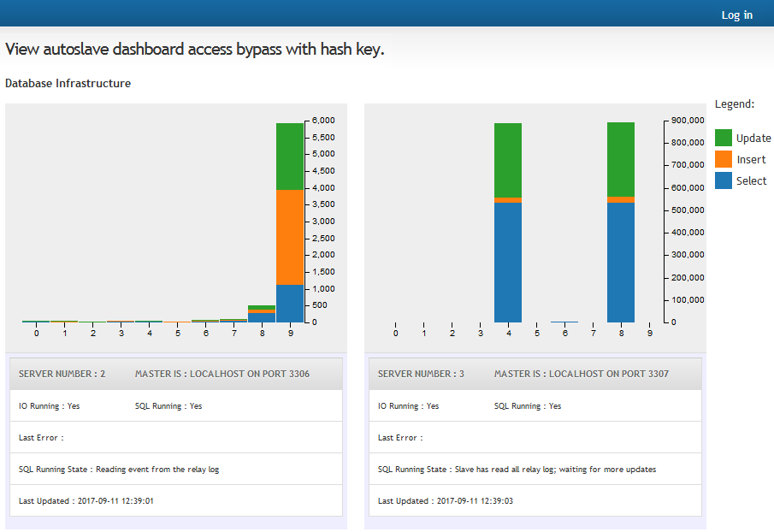774x532 pixels.
Task: Click IO Running : Yes for server 2
Action: 50,406
